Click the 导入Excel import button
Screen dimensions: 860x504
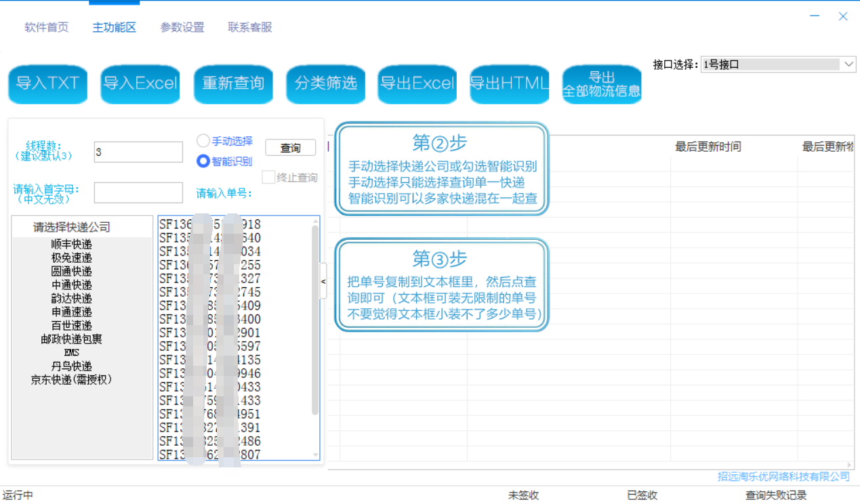coord(140,84)
